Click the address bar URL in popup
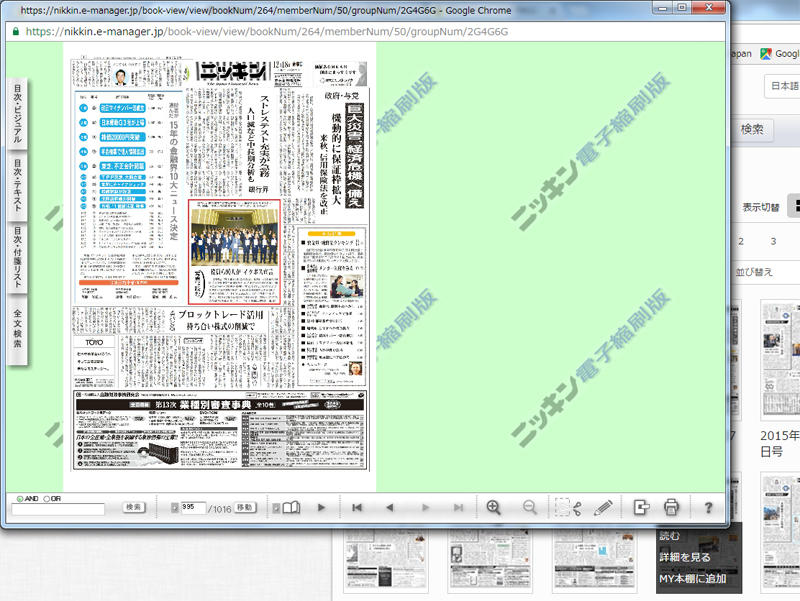The height and width of the screenshot is (601, 800). (267, 32)
